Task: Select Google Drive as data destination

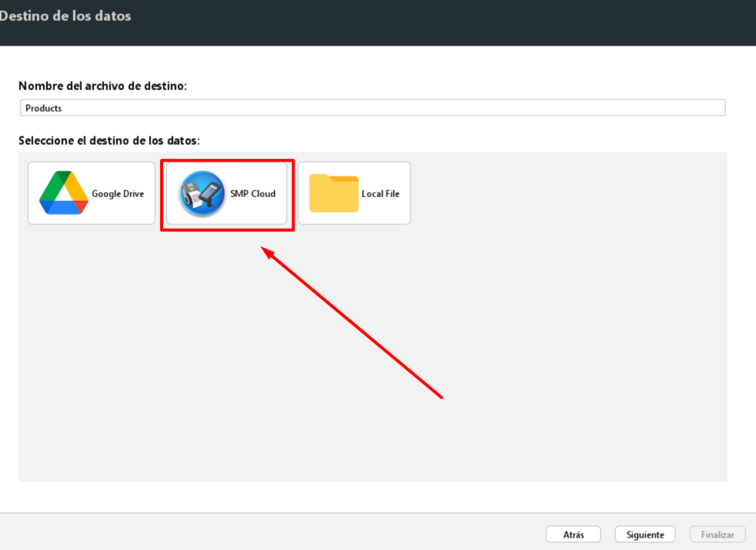Action: [x=92, y=193]
